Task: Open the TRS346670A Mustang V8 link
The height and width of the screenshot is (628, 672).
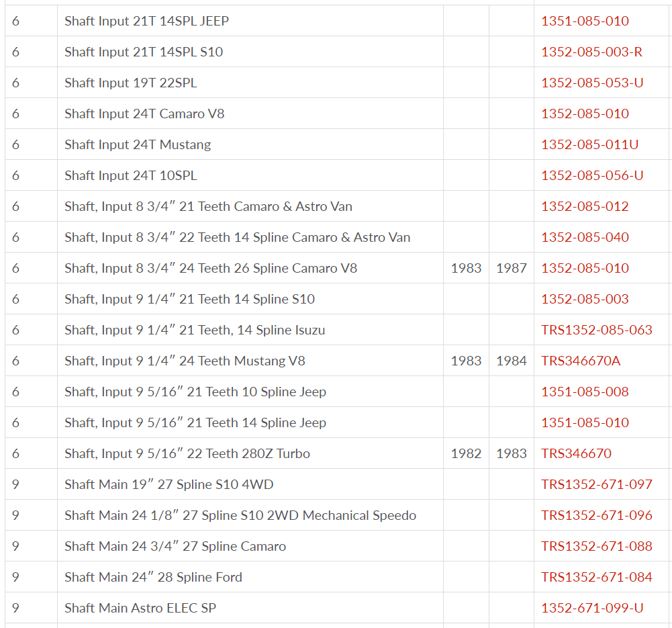Action: (x=581, y=361)
